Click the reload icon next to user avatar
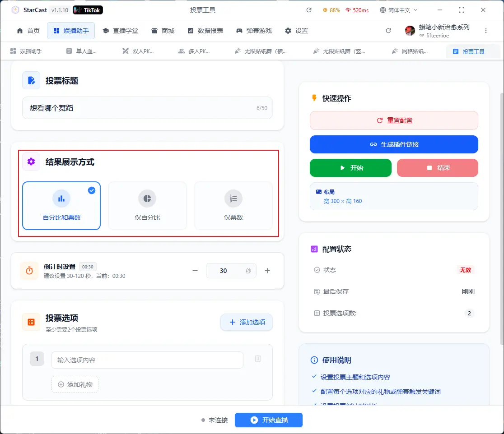The height and width of the screenshot is (434, 504). 388,31
